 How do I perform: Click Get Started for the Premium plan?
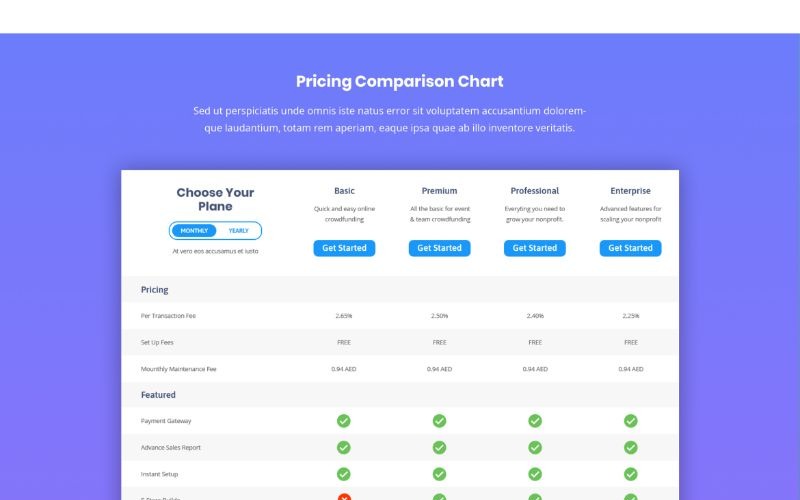(439, 248)
